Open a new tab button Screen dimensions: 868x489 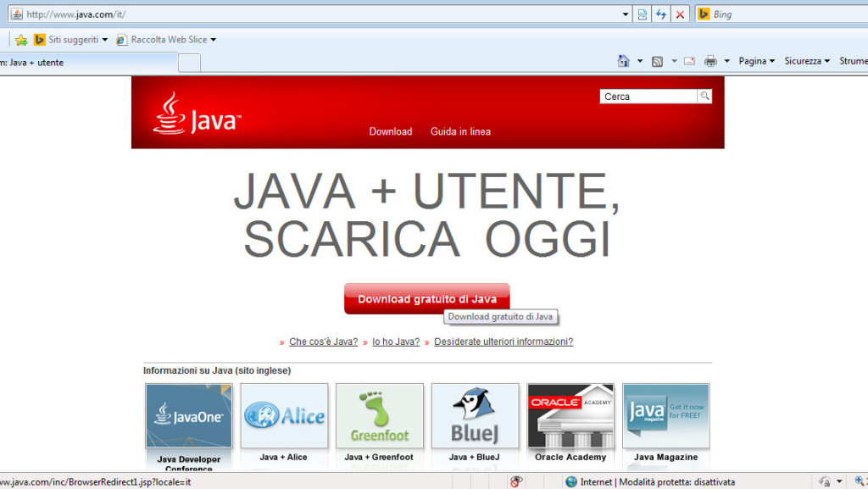tap(189, 63)
